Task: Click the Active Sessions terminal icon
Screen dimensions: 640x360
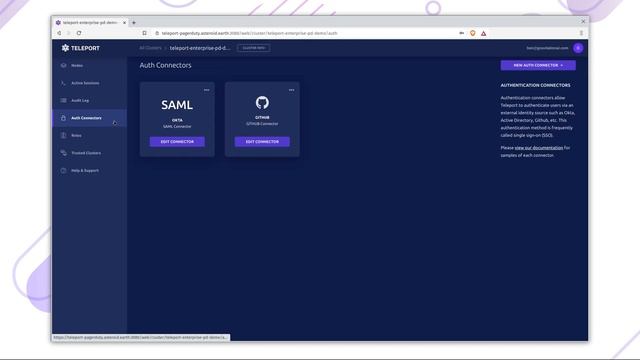Action: (63, 83)
